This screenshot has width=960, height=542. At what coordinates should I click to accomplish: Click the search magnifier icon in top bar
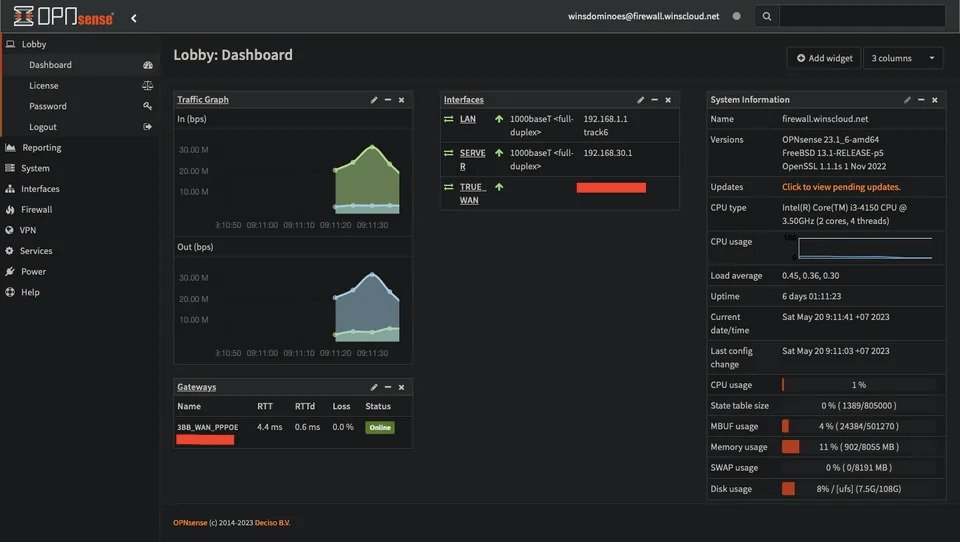[766, 17]
